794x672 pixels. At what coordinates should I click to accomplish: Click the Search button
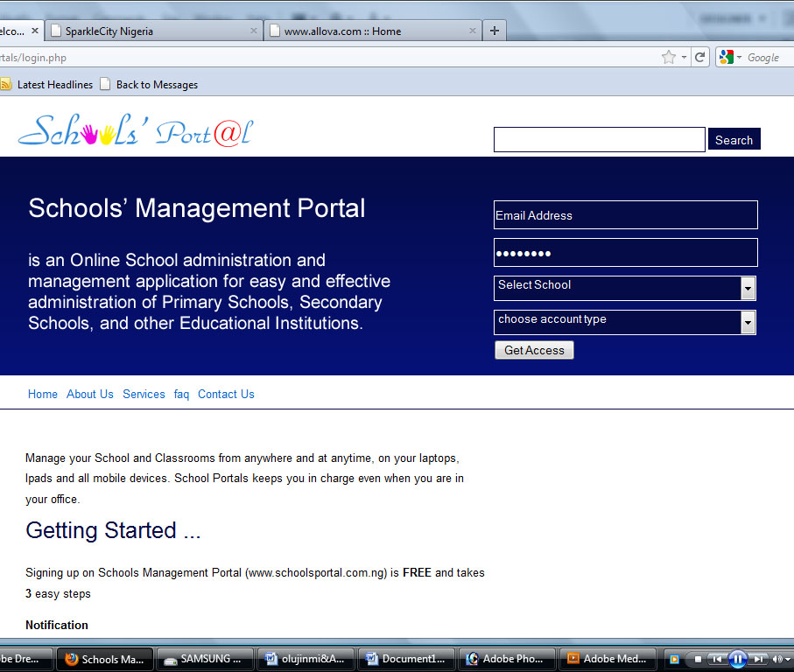point(734,140)
